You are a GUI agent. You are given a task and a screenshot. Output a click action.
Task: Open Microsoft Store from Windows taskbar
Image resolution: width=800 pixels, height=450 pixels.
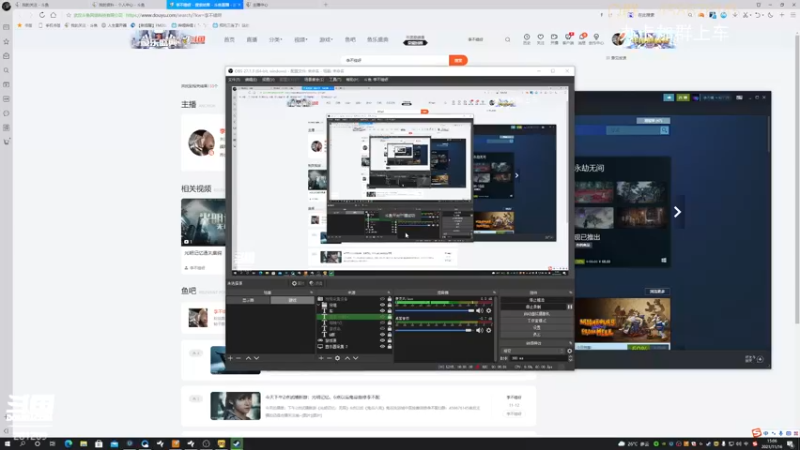click(98, 444)
